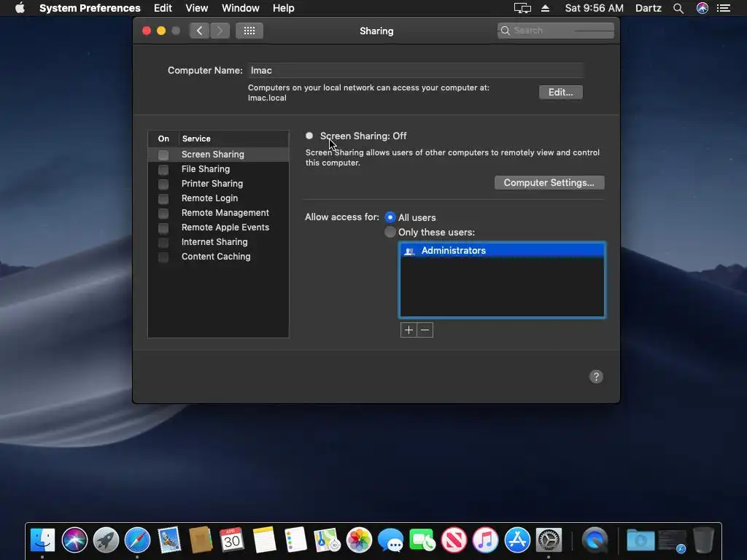Enable the Screen Sharing checkbox
The width and height of the screenshot is (747, 560).
tap(163, 155)
